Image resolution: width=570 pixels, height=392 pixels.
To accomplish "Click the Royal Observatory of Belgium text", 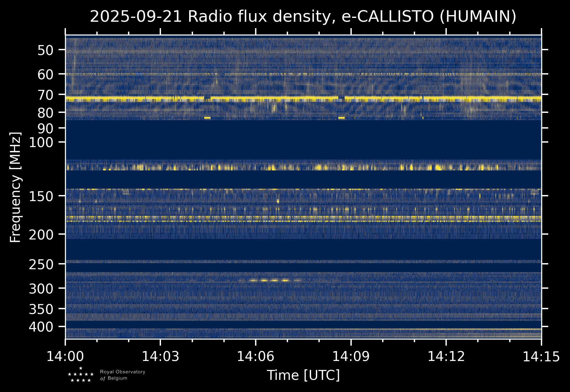I will pos(122,375).
